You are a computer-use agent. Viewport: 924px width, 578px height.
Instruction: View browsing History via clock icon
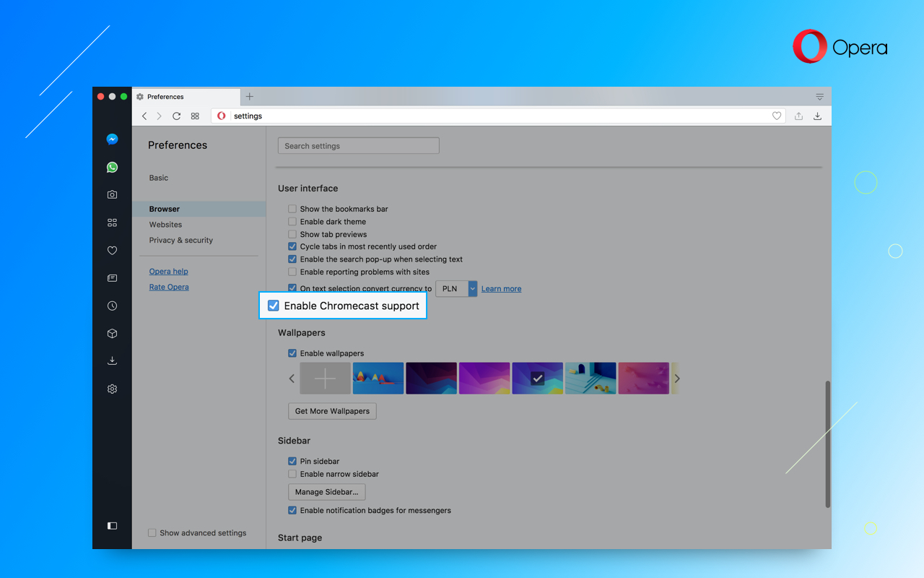click(112, 306)
